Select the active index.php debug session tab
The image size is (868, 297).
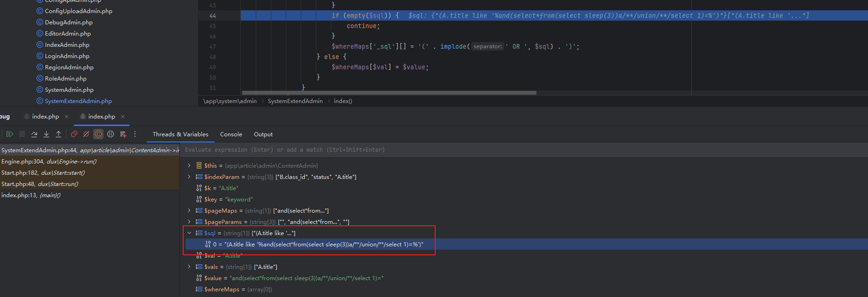coord(102,117)
